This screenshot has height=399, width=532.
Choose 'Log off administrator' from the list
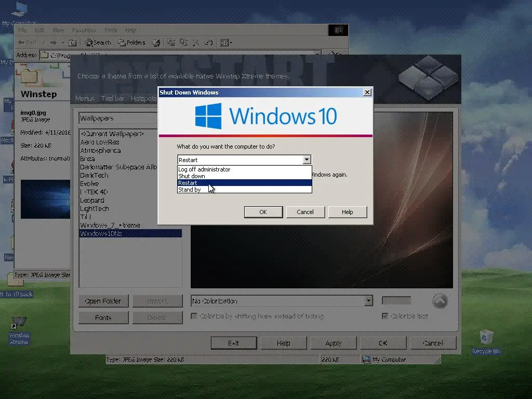[244, 169]
